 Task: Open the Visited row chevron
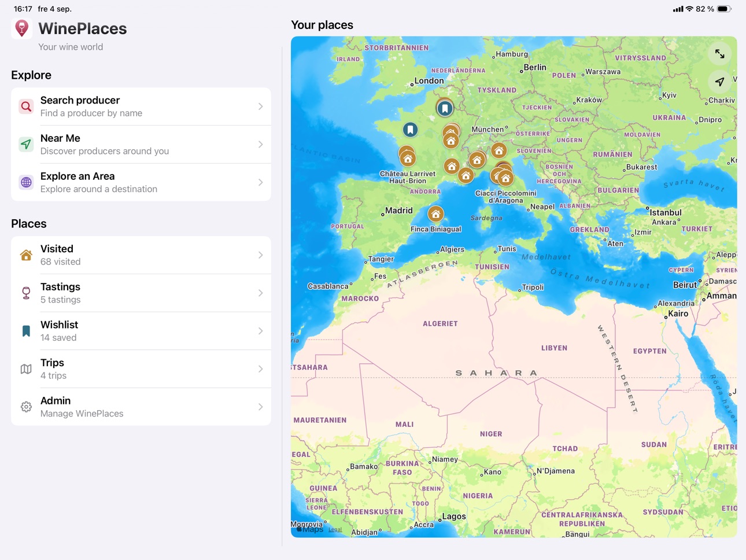coord(261,255)
